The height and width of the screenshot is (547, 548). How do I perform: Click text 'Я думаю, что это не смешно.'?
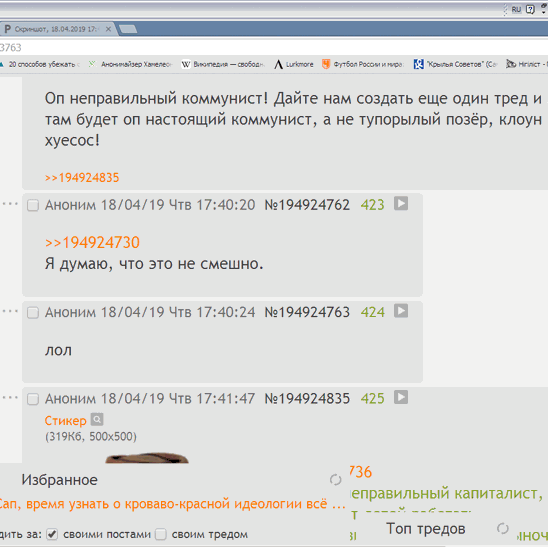pos(154,264)
